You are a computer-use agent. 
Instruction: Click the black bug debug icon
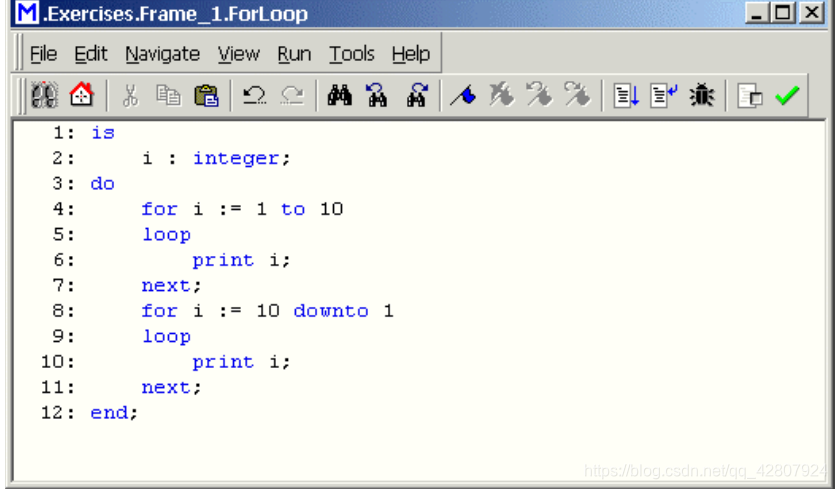coord(701,96)
